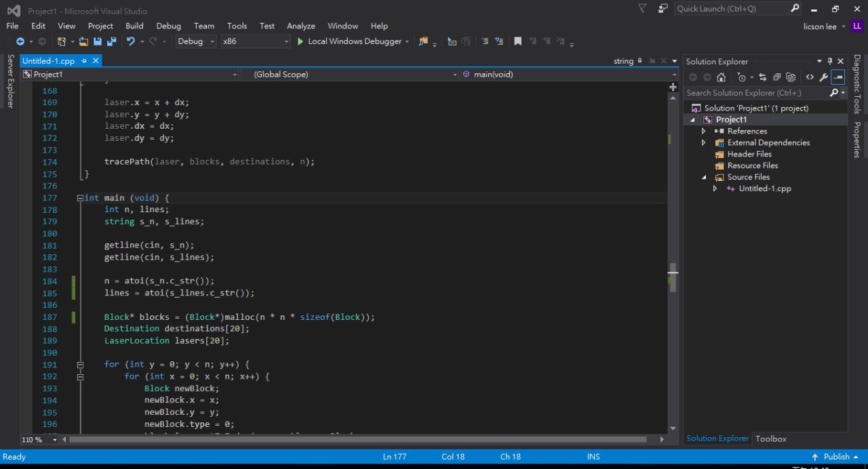
Task: Open the Global Scope dropdown
Action: [x=350, y=75]
